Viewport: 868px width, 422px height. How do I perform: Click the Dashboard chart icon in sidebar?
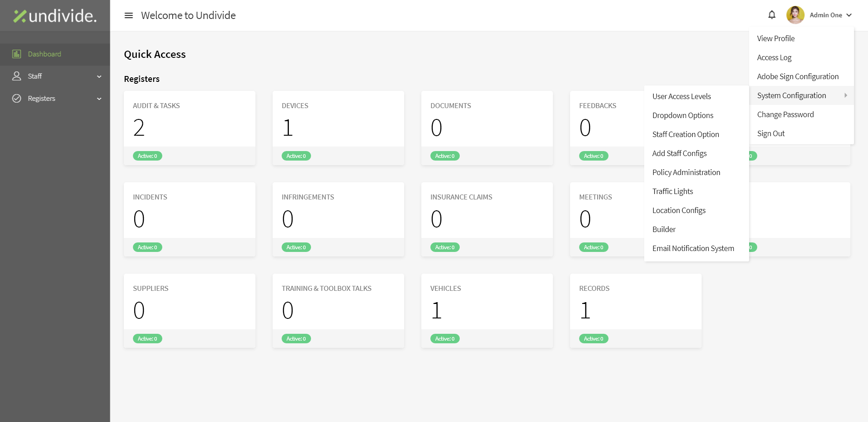click(17, 54)
